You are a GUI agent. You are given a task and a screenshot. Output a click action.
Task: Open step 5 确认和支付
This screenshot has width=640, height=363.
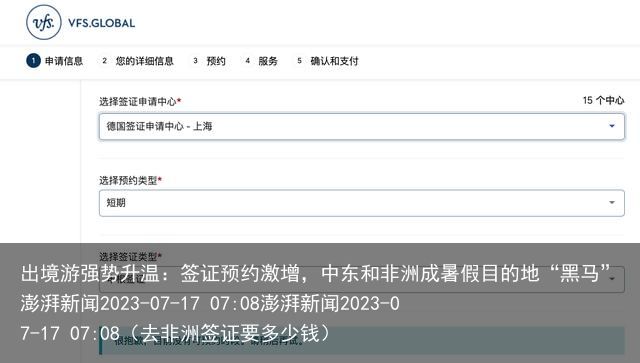(328, 61)
